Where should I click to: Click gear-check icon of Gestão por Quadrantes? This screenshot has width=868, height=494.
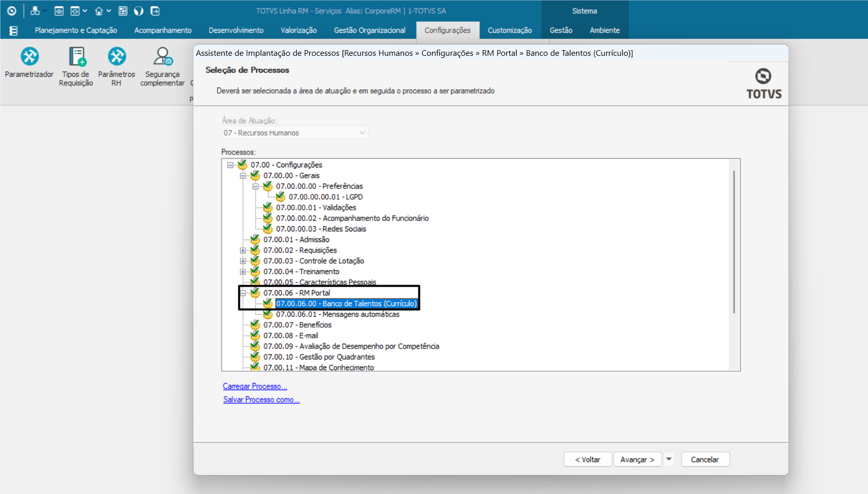coord(255,357)
